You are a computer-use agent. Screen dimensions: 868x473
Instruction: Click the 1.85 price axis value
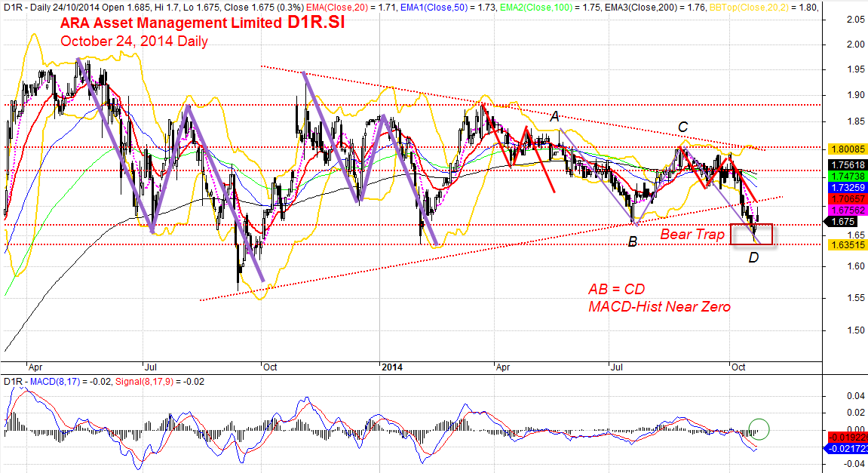[x=856, y=121]
